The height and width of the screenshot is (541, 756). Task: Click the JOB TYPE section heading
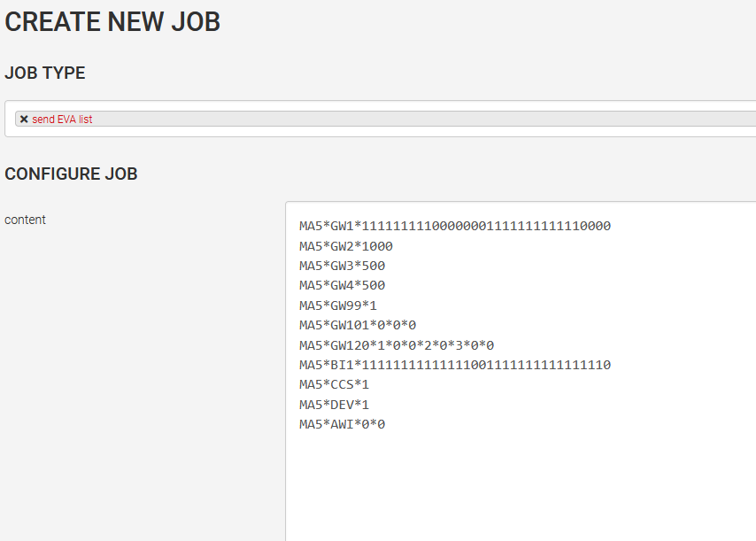coord(45,73)
